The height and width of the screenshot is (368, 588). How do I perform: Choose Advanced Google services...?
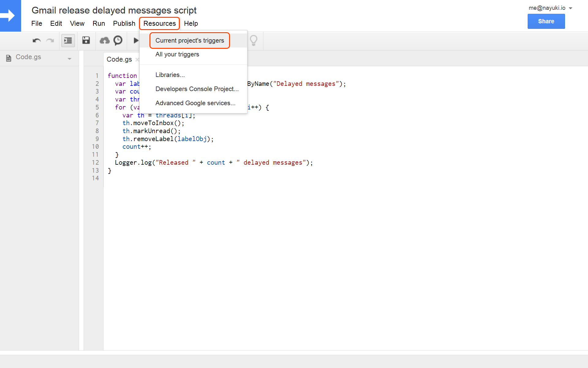click(x=193, y=103)
